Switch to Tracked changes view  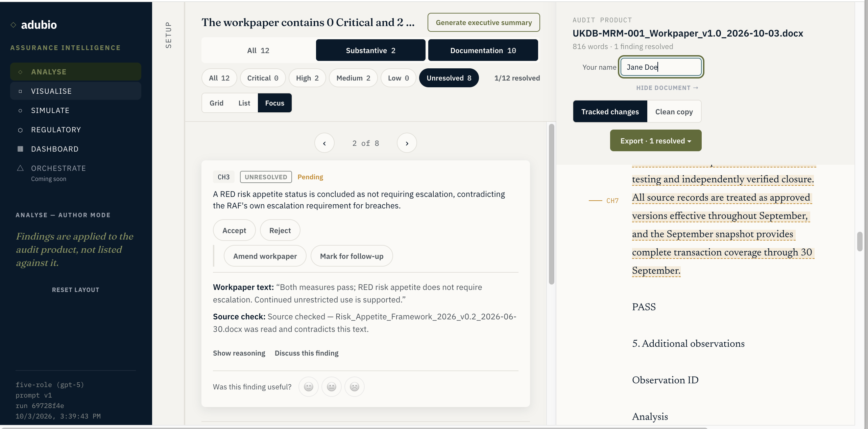(610, 112)
